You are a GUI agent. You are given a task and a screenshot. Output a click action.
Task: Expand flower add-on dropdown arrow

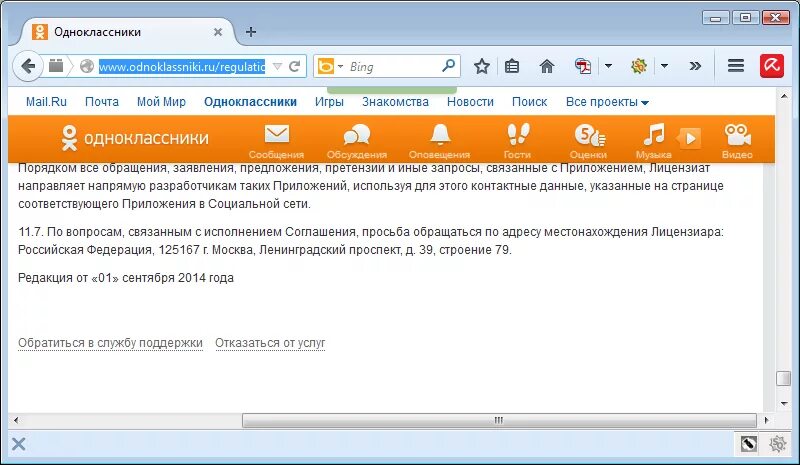(664, 66)
